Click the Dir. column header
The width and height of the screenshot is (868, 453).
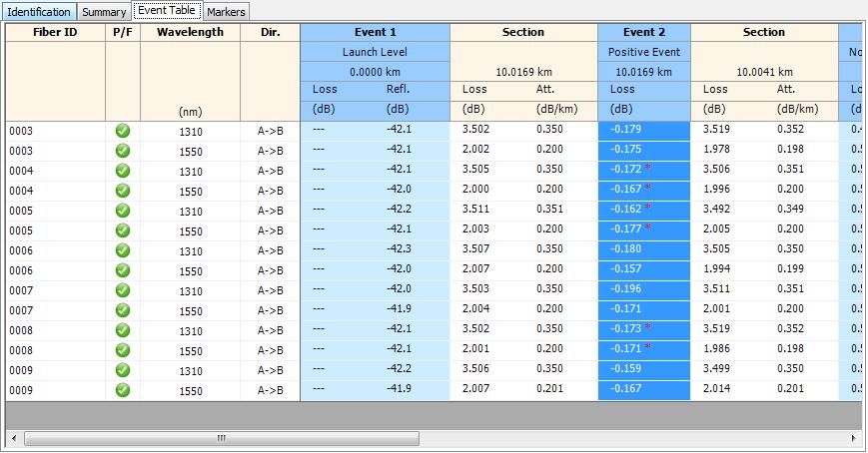270,32
